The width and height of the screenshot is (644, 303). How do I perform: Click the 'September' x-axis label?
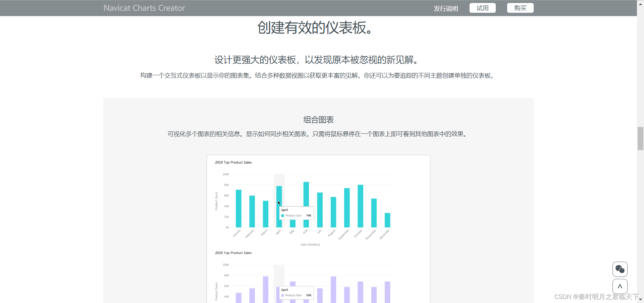click(x=343, y=234)
